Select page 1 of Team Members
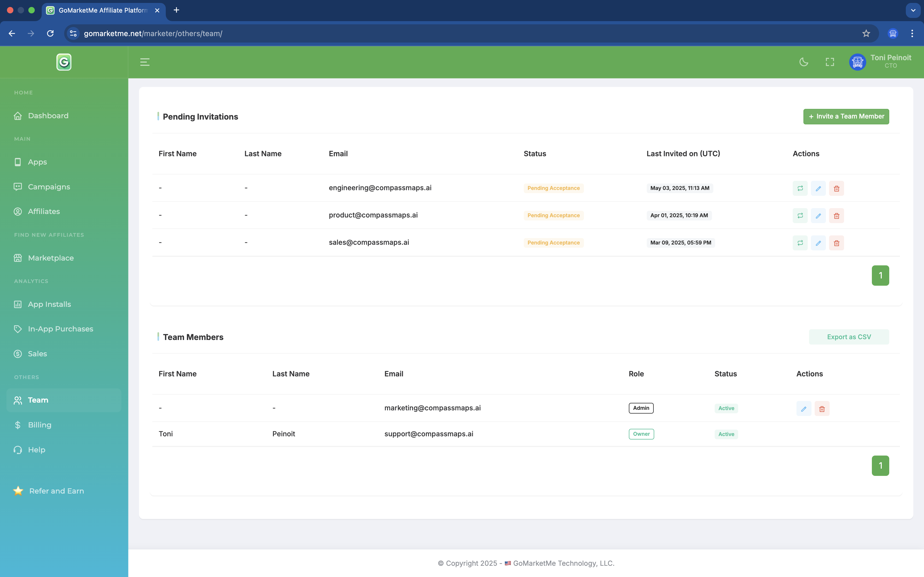The height and width of the screenshot is (577, 924). click(x=880, y=465)
